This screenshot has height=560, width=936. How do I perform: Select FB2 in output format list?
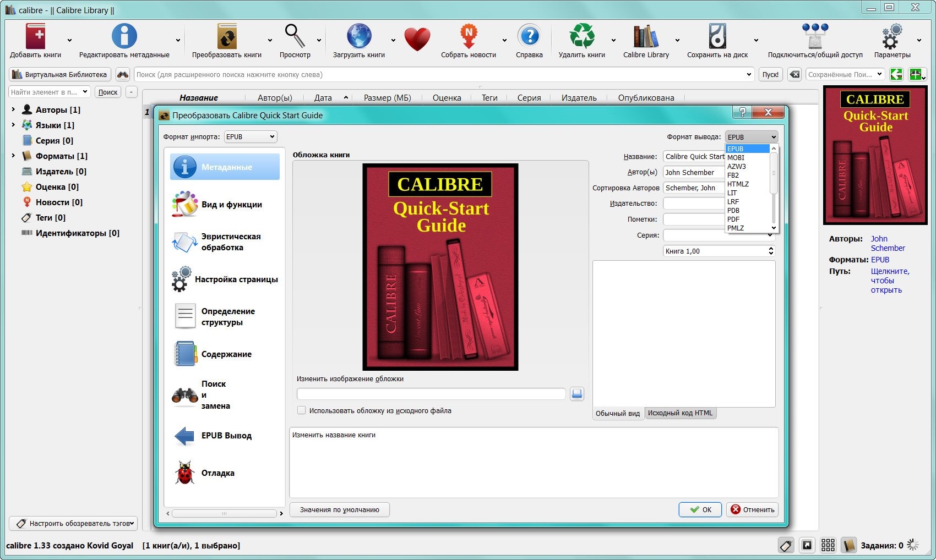tap(747, 175)
